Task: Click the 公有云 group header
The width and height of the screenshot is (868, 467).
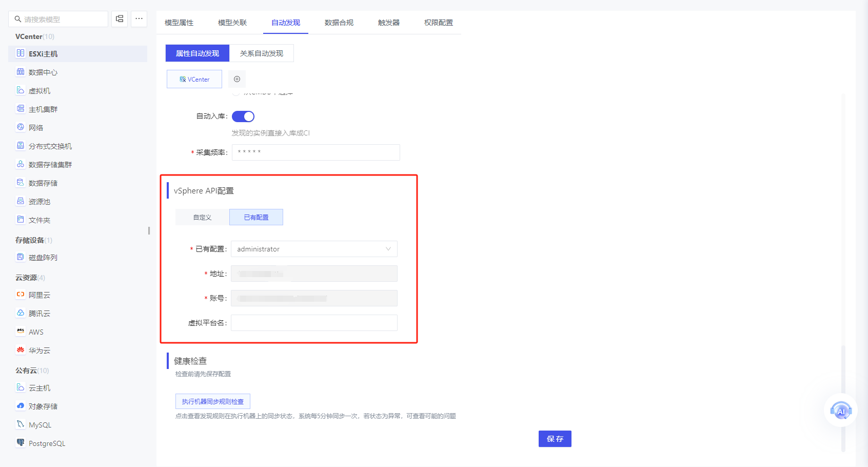Action: [x=32, y=371]
